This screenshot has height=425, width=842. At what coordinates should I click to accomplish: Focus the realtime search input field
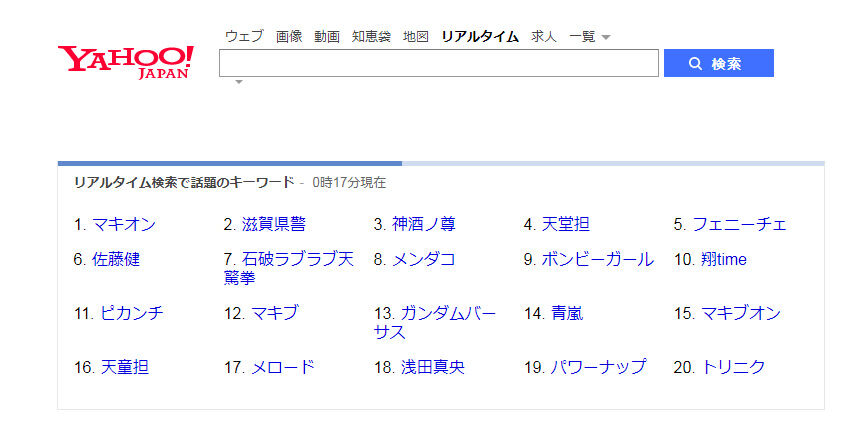[439, 63]
